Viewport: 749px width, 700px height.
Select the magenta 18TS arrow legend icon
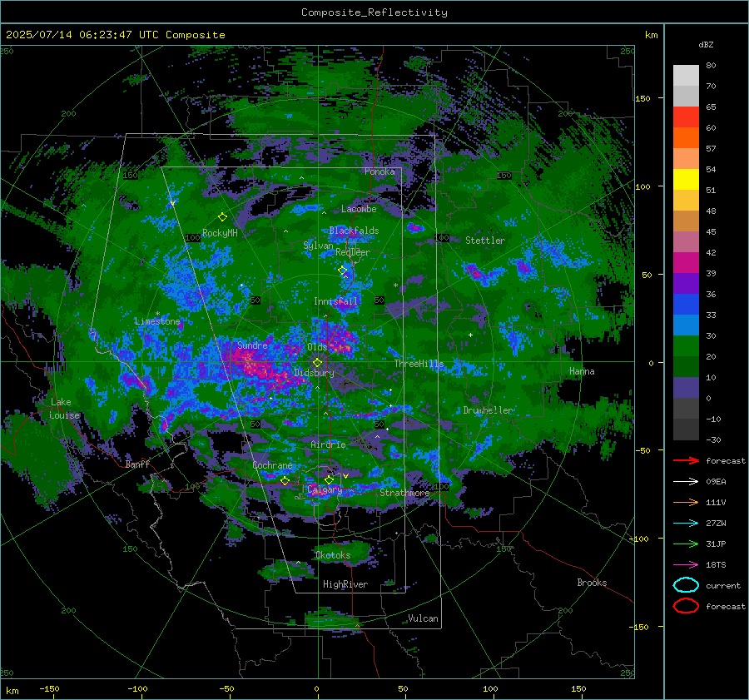686,565
